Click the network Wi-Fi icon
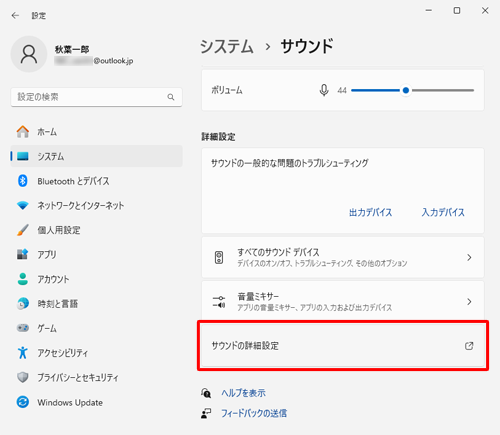Viewport: 500px width, 435px height. coord(23,205)
